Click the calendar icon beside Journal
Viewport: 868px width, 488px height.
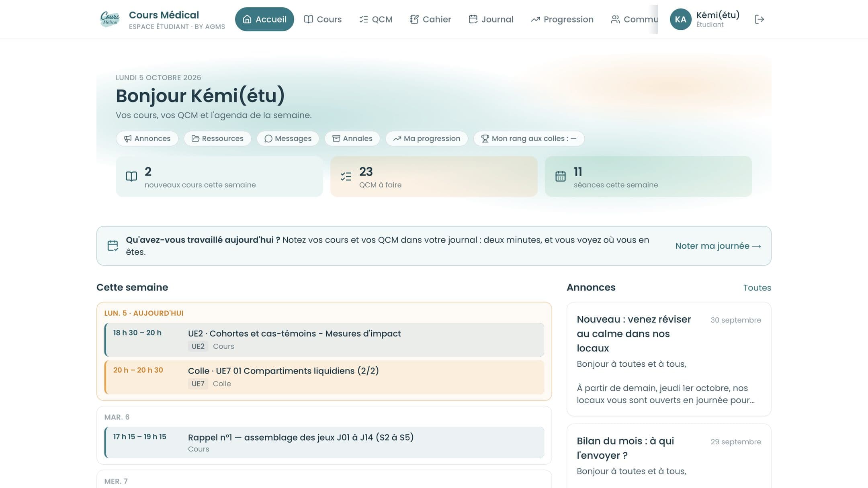coord(473,19)
